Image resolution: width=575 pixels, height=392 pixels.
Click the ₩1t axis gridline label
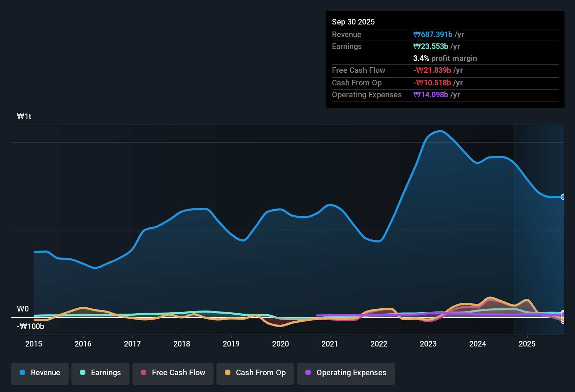click(24, 116)
